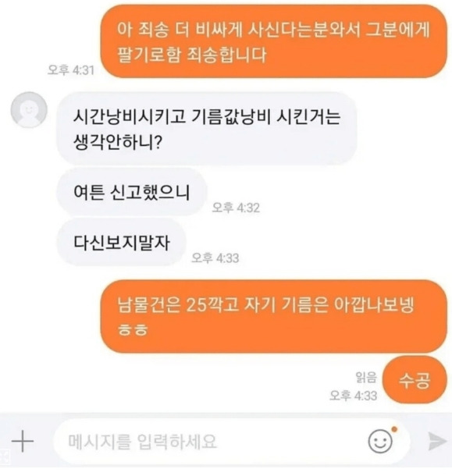Tap '팔기로함 죄송합니다' text line
Image resolution: width=452 pixels, height=476 pixels.
(x=192, y=55)
